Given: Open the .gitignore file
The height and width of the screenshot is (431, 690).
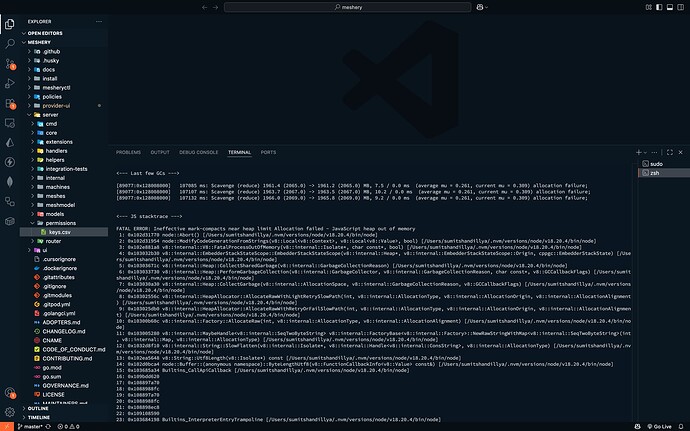Looking at the screenshot, I should pyautogui.click(x=64, y=286).
